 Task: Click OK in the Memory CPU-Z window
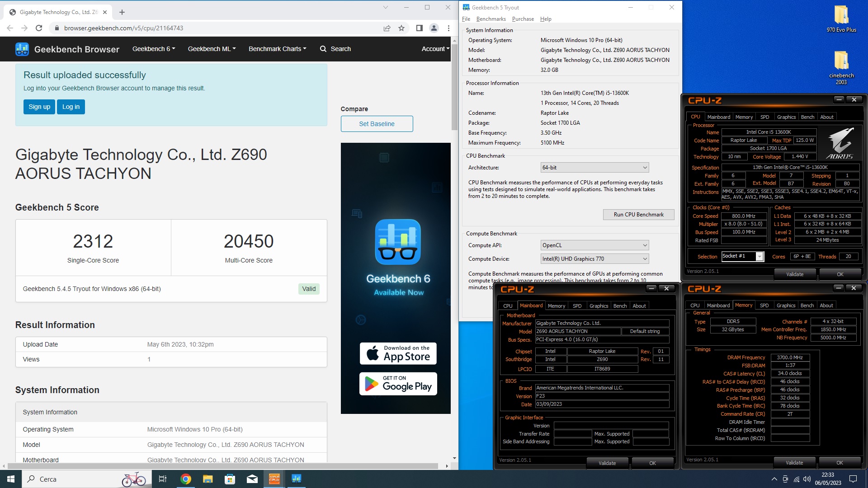[839, 463]
